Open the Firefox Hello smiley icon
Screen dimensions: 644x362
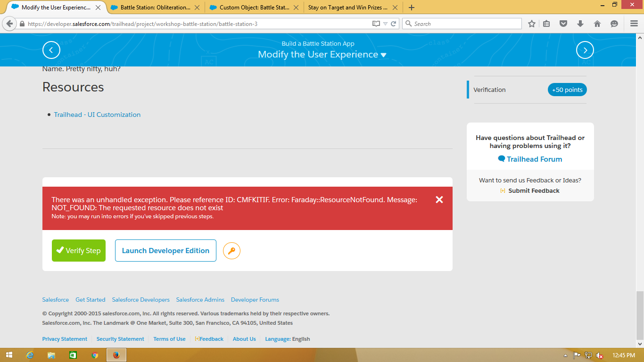tap(614, 24)
